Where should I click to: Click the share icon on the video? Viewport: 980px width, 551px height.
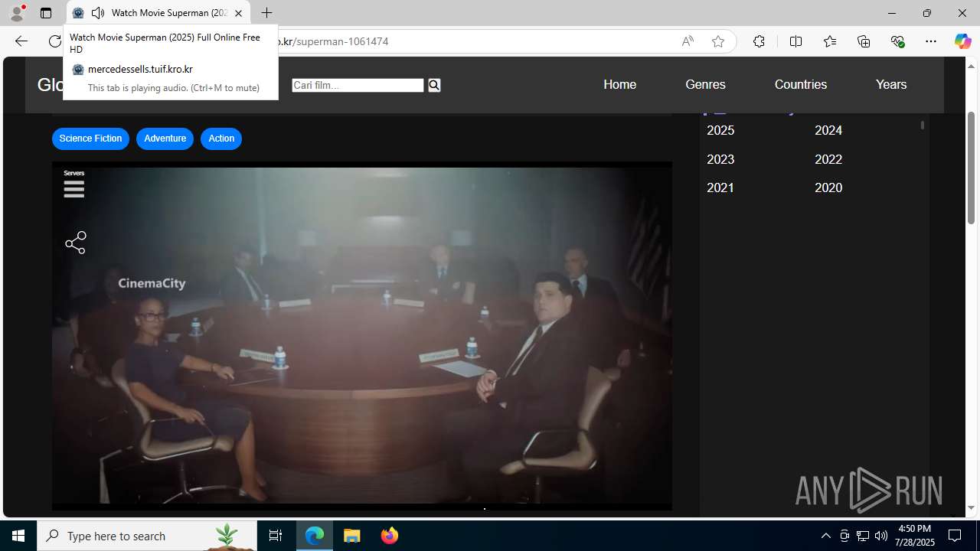click(x=76, y=243)
